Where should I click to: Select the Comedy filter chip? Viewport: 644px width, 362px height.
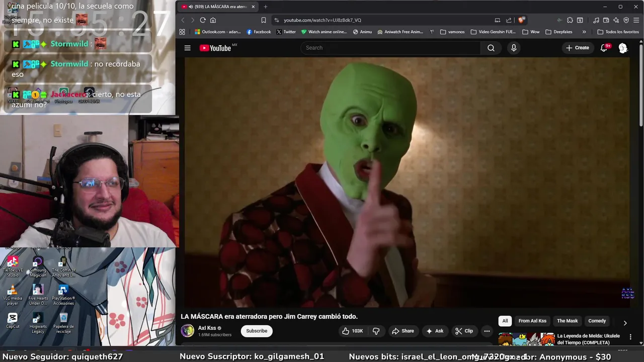[x=597, y=321]
